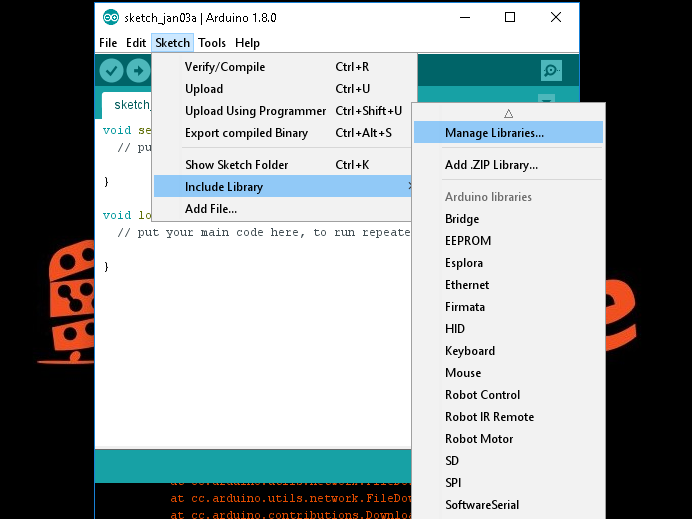Viewport: 692px width, 519px height.
Task: Open the tab dropdown arrow below Serial Monitor
Action: click(546, 100)
